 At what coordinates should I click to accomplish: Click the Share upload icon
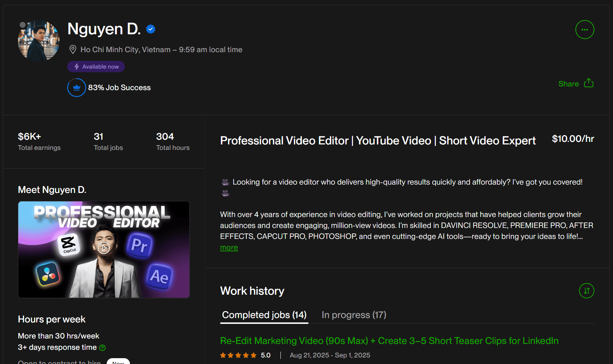click(x=589, y=83)
